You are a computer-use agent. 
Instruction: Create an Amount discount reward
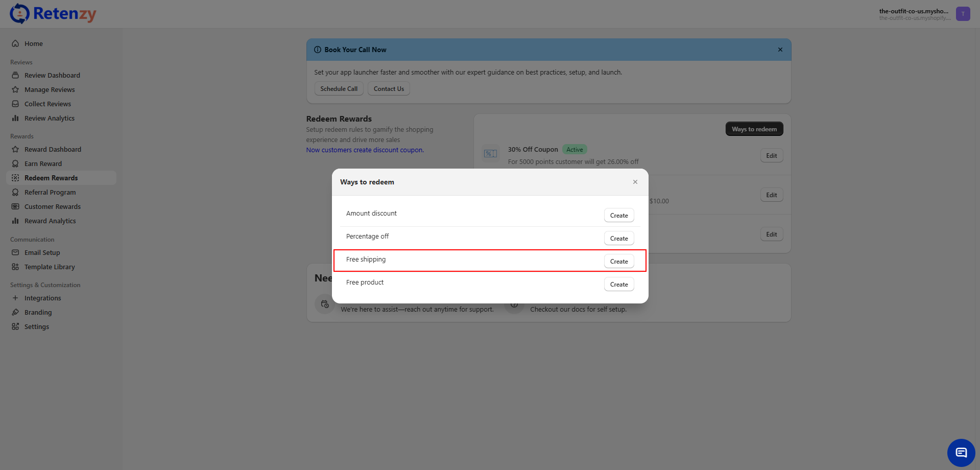pyautogui.click(x=618, y=215)
